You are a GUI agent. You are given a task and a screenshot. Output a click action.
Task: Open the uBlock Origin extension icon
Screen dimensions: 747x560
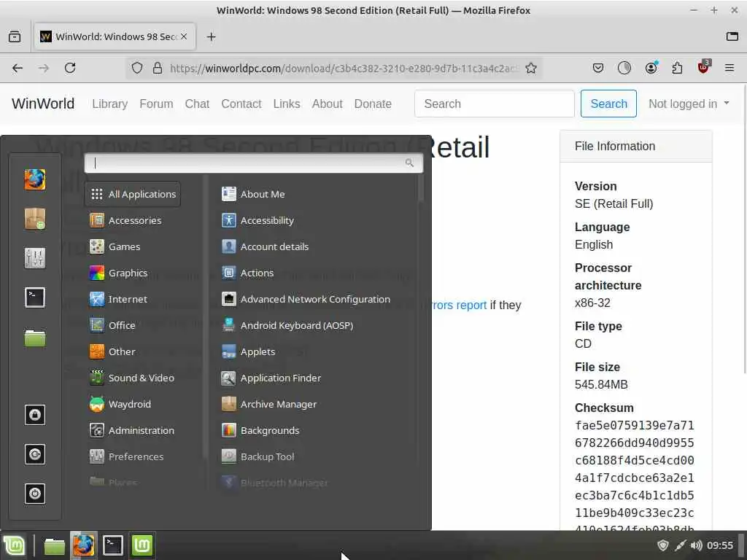coord(703,67)
